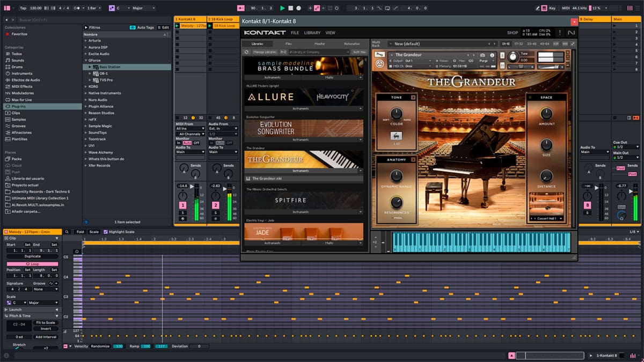Open Audio From Ext. In dropdown

tap(223, 129)
